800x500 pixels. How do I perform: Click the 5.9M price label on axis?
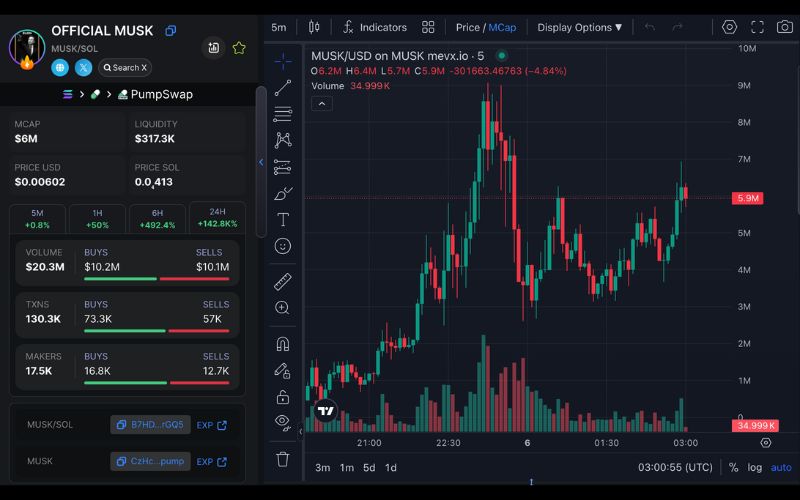tap(747, 198)
